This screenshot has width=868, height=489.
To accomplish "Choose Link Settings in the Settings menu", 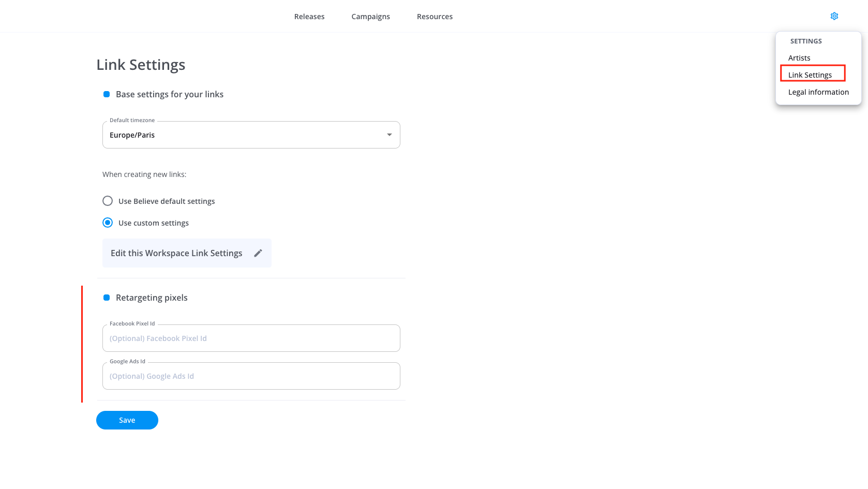I will point(810,75).
